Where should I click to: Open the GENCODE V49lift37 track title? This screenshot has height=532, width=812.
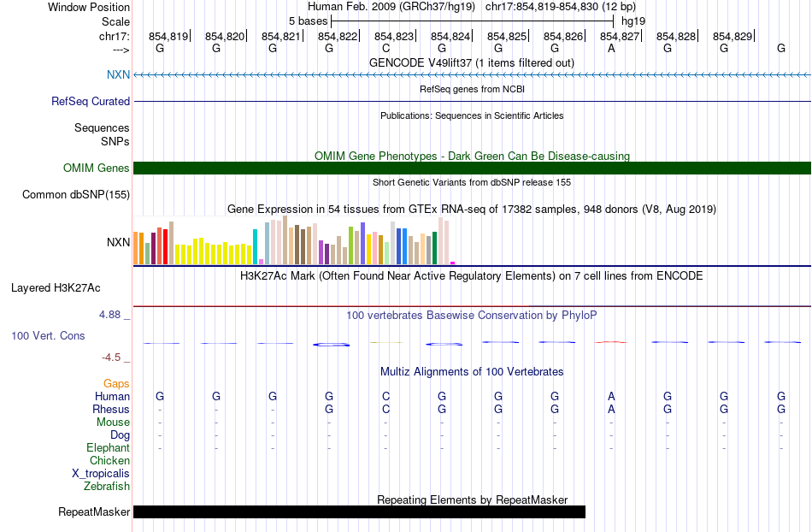[471, 62]
